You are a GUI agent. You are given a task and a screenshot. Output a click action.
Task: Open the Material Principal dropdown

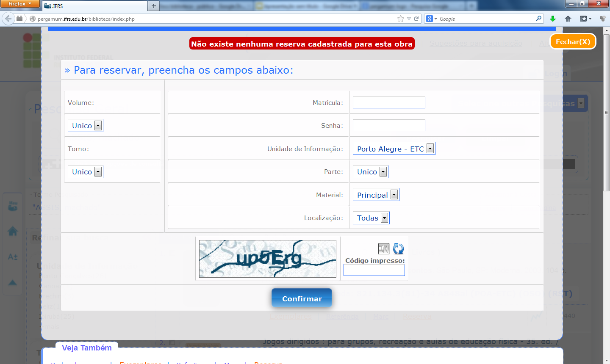click(376, 195)
